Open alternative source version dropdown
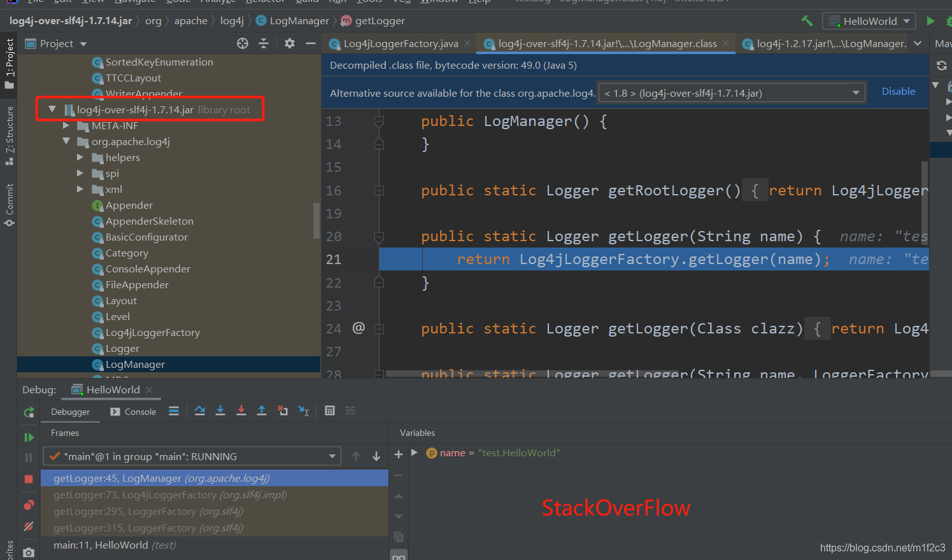 [731, 93]
